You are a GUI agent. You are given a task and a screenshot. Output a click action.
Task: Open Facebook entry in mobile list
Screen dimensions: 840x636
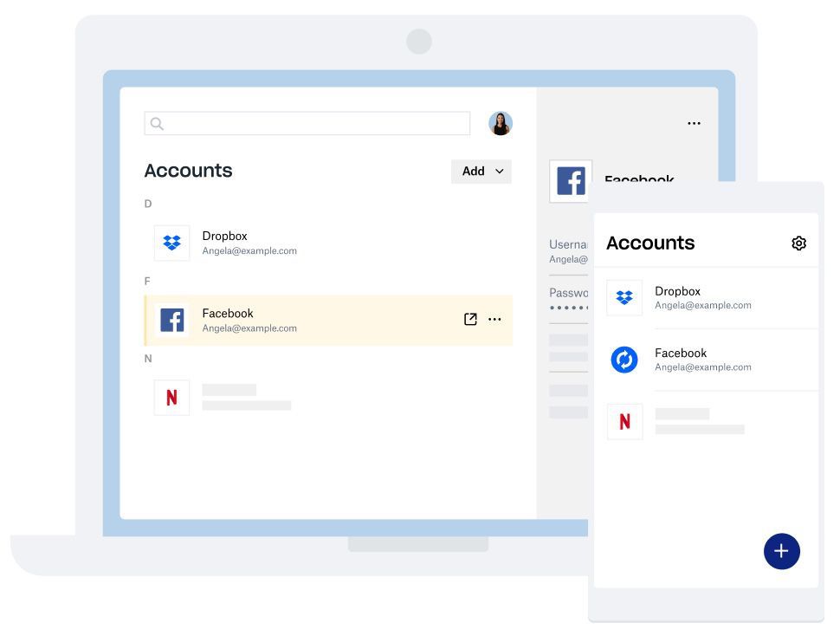707,360
